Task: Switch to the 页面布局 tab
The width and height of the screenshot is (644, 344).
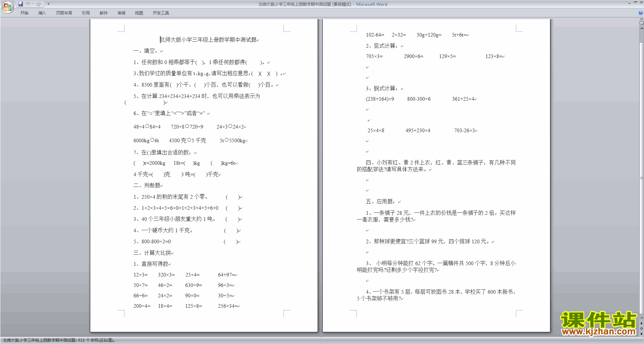Action: [64, 13]
